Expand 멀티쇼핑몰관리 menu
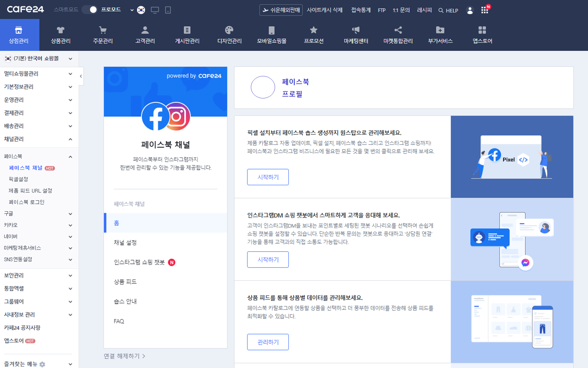The image size is (588, 368). 39,74
